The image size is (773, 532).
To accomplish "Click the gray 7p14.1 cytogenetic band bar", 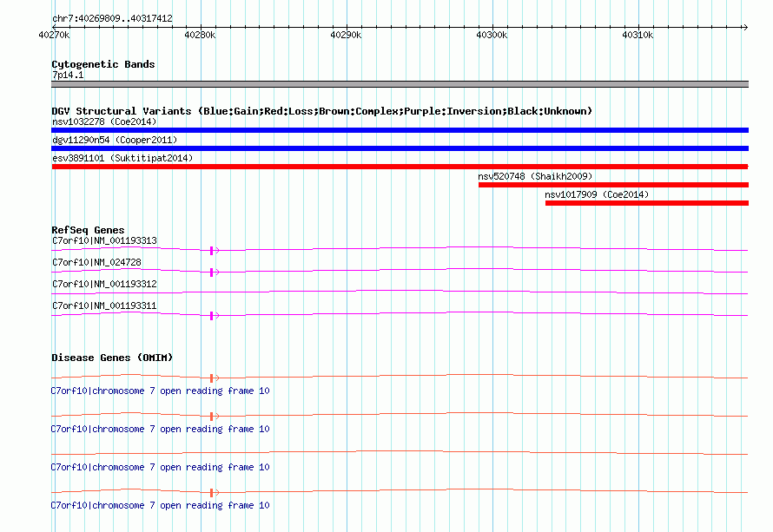I will click(x=400, y=84).
